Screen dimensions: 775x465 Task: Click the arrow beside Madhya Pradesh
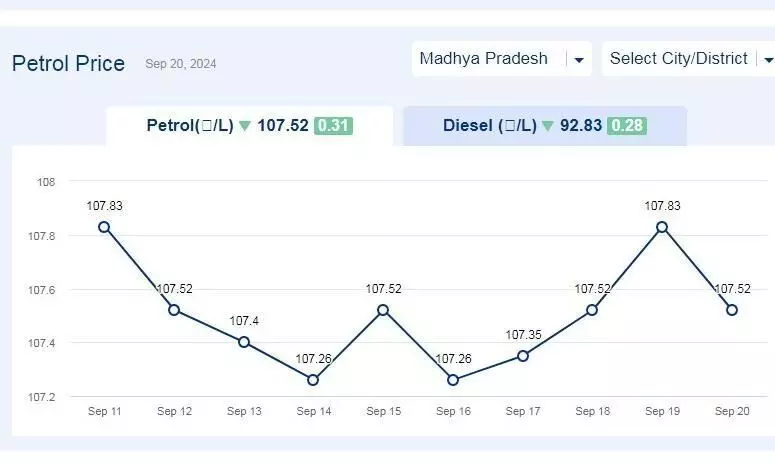coord(579,60)
